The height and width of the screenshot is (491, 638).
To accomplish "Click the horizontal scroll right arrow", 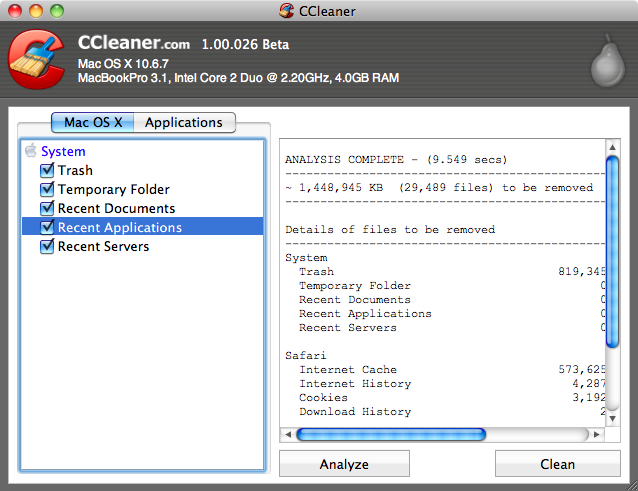I will coord(596,434).
